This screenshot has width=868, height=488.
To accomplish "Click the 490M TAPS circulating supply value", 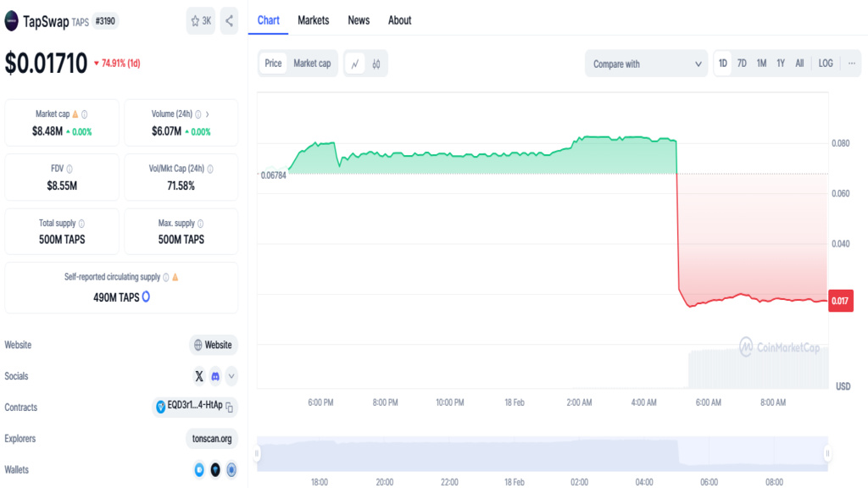I will click(116, 297).
